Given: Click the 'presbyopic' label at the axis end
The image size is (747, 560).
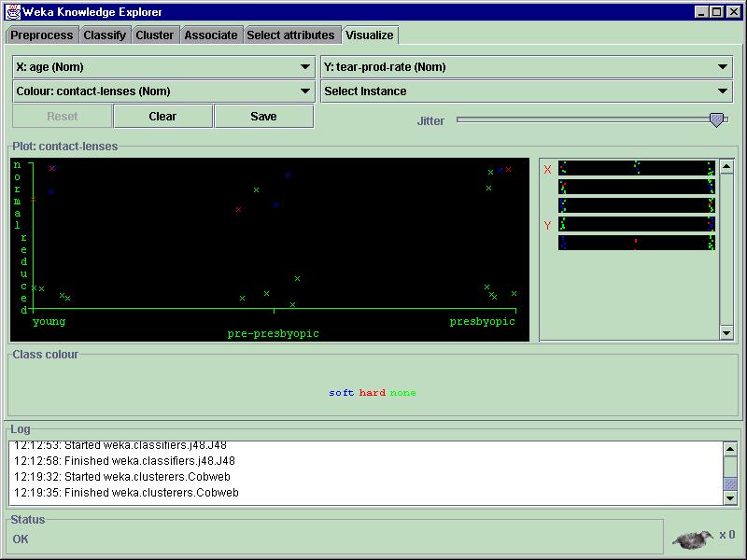Looking at the screenshot, I should [482, 321].
